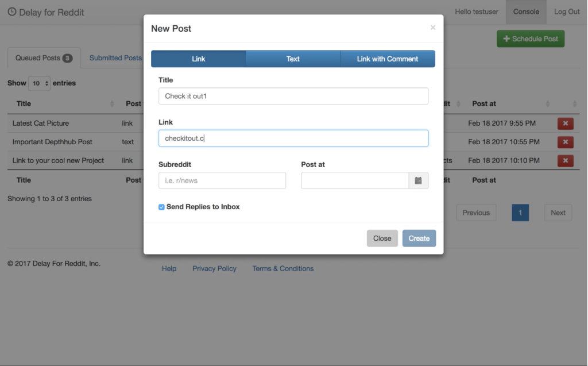Click the green Schedule Post button
Screen dimensions: 588x366
point(531,38)
